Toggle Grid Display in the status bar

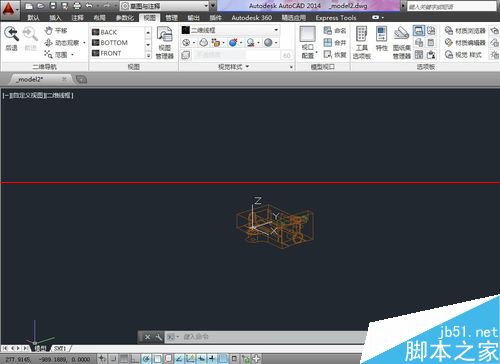[x=124, y=359]
